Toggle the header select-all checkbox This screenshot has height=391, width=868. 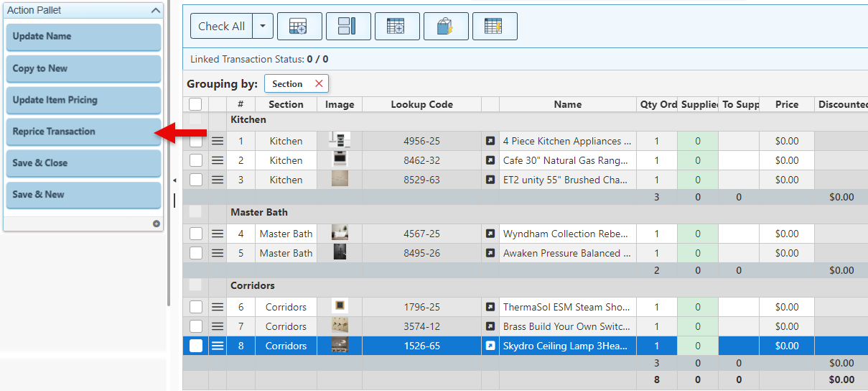click(x=195, y=104)
